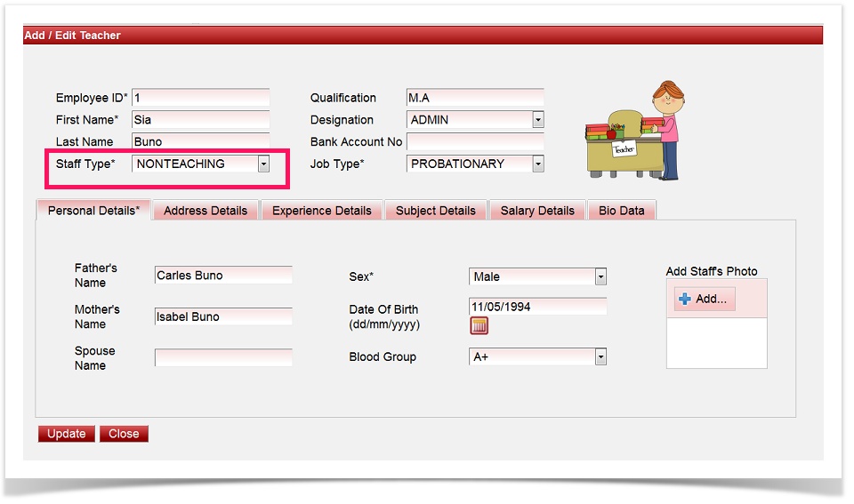854x504 pixels.
Task: Click the Spouse Name text field
Action: pos(223,358)
